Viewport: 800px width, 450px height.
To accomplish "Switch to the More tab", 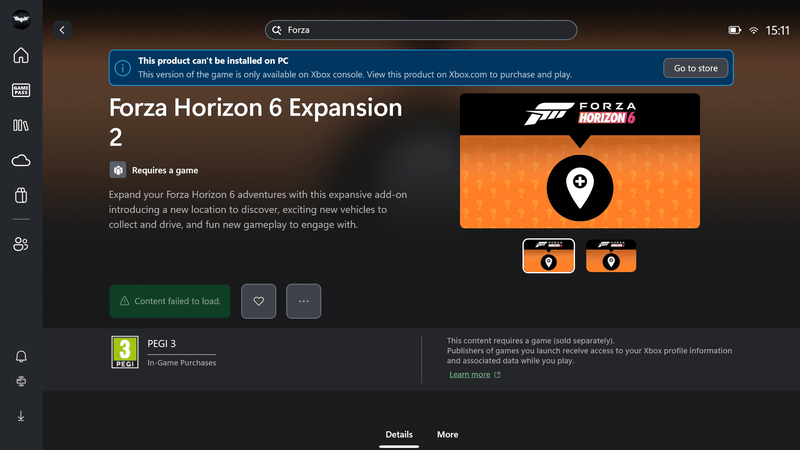I will [447, 435].
